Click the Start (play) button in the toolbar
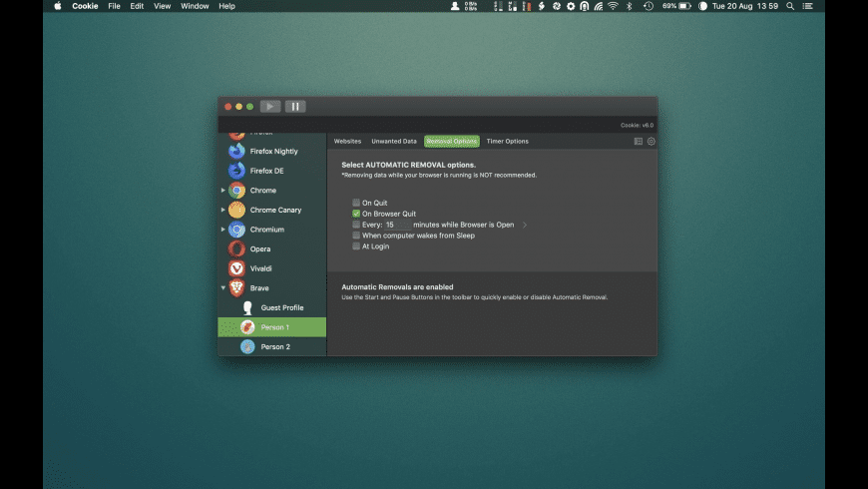The height and width of the screenshot is (489, 868). (x=270, y=107)
